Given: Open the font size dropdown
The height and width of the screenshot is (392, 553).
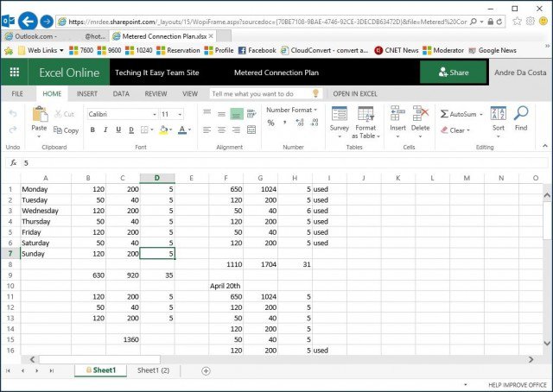Looking at the screenshot, I should (x=180, y=114).
